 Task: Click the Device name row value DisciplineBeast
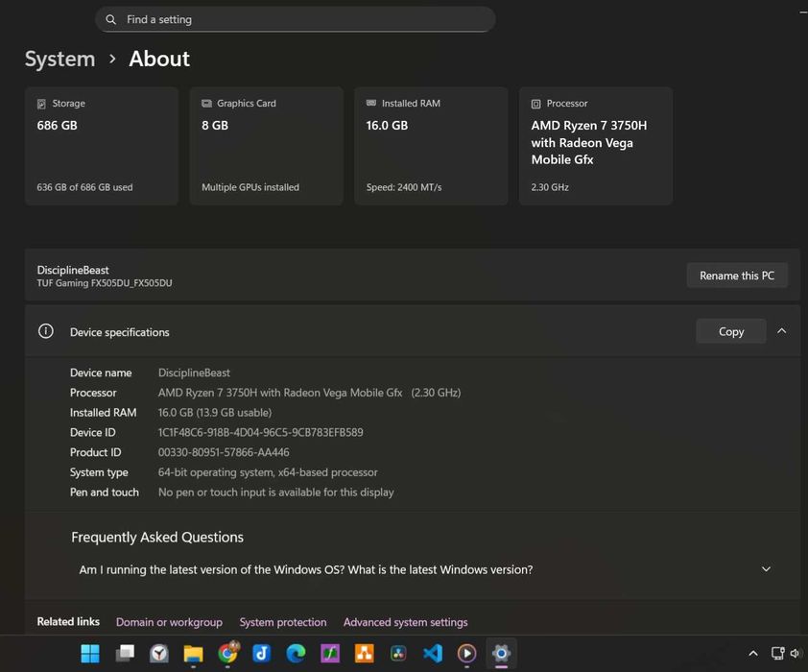point(194,372)
